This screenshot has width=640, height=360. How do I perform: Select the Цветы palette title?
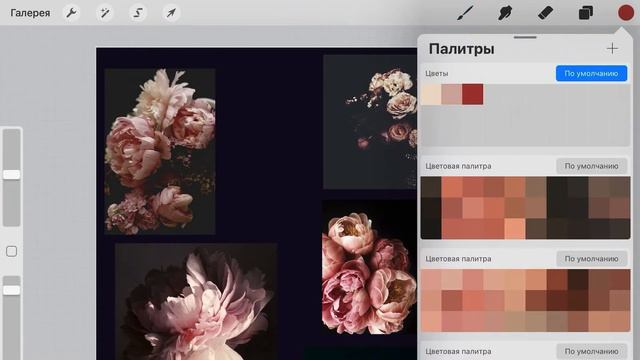pos(436,73)
